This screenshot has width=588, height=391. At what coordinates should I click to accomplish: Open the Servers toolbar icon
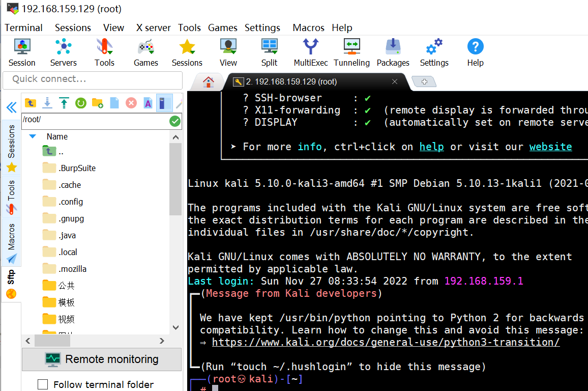click(64, 52)
